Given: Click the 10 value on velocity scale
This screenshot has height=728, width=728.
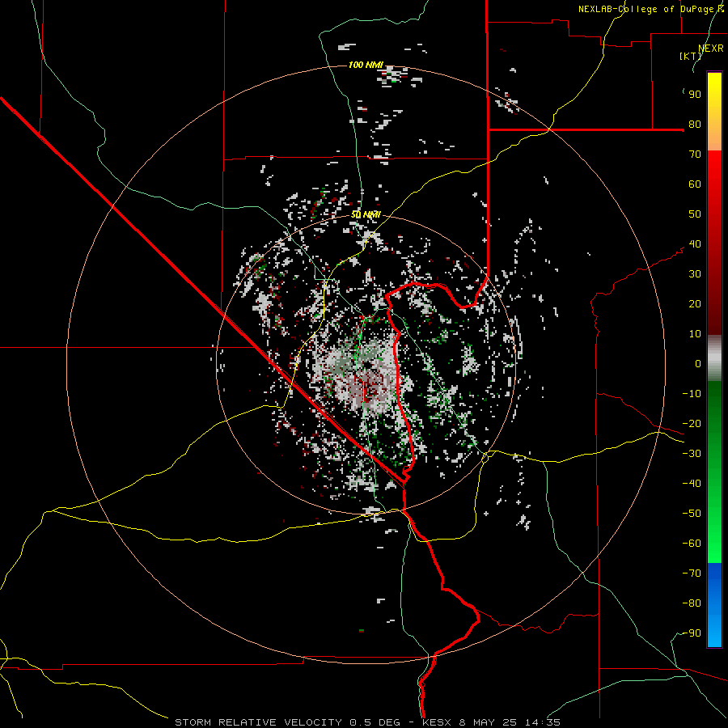Looking at the screenshot, I should point(695,334).
